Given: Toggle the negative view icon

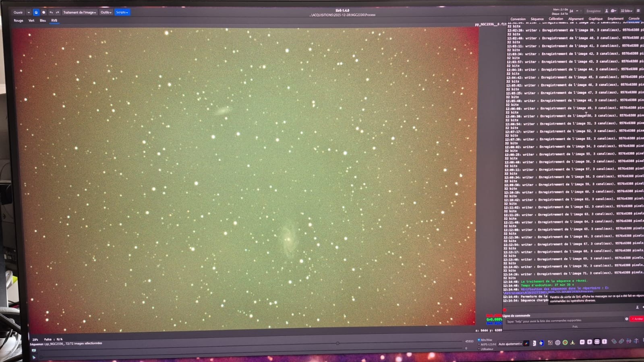Looking at the screenshot, I should tap(534, 343).
